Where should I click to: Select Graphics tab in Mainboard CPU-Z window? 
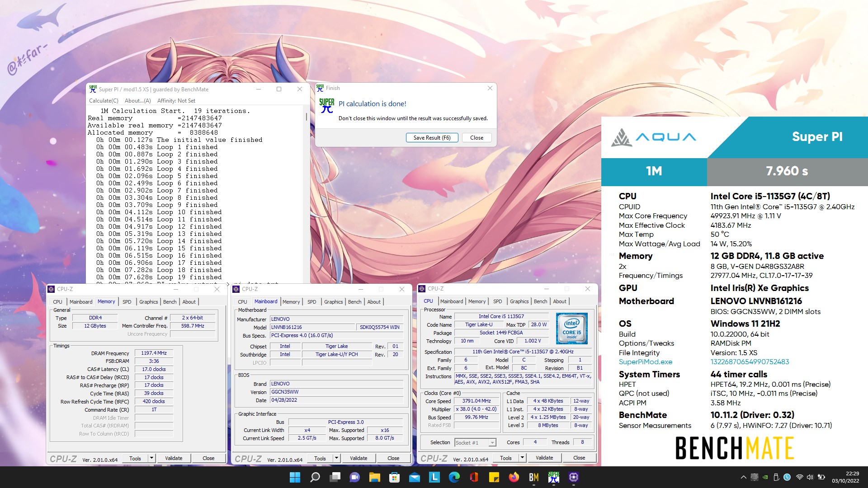click(334, 302)
